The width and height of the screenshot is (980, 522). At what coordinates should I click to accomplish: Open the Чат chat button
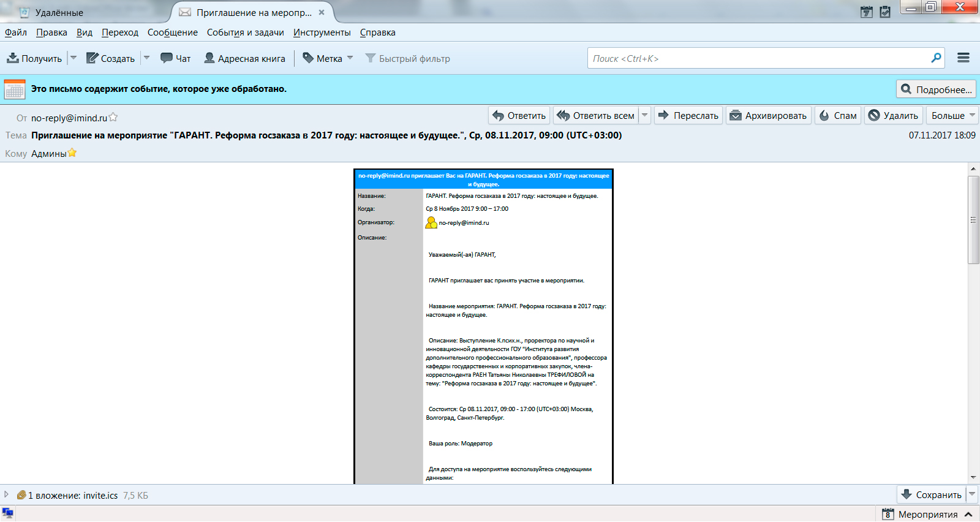[x=176, y=58]
